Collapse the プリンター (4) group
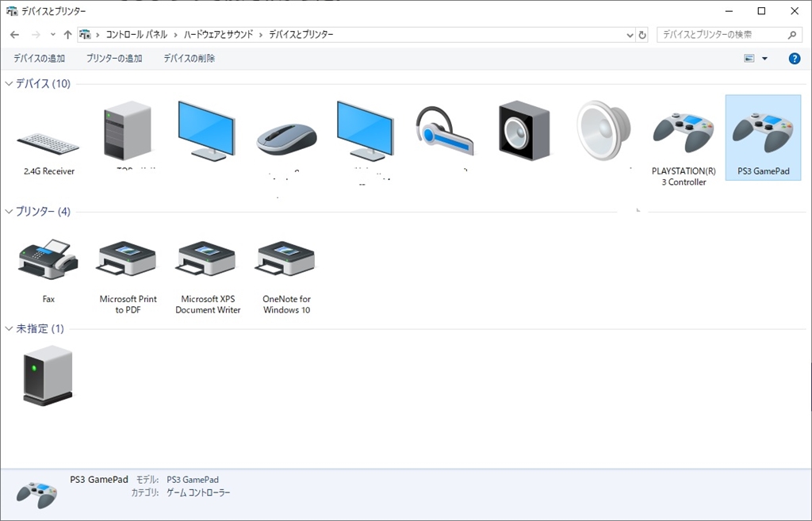The height and width of the screenshot is (521, 812). (x=8, y=211)
